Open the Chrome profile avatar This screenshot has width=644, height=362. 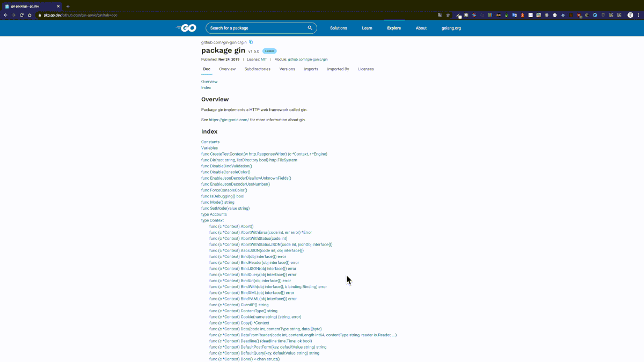point(631,15)
